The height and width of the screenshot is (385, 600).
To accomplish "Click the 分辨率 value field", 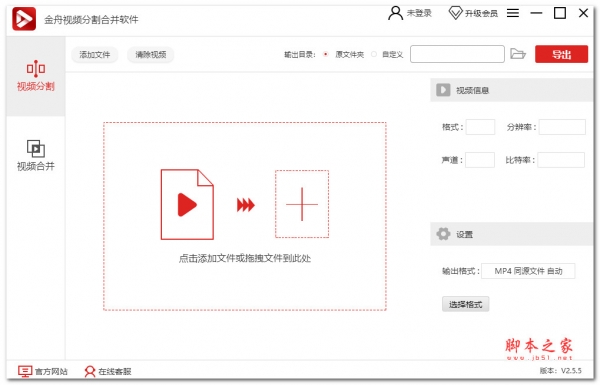I will [562, 127].
